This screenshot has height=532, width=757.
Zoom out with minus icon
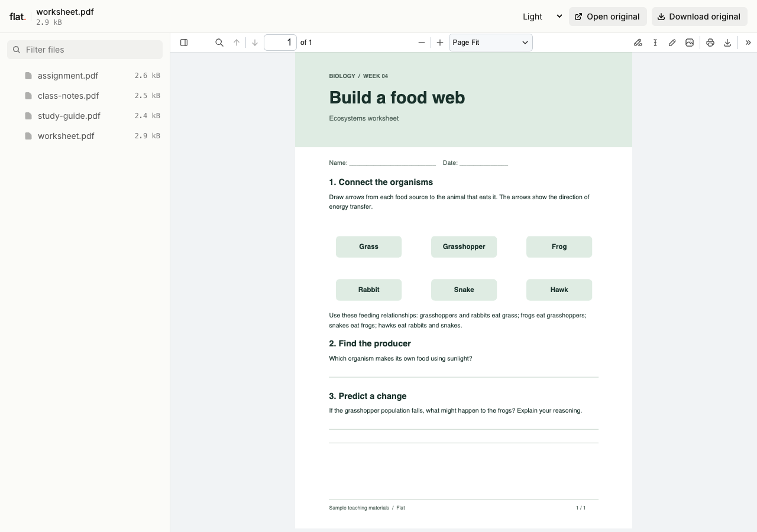click(x=422, y=43)
